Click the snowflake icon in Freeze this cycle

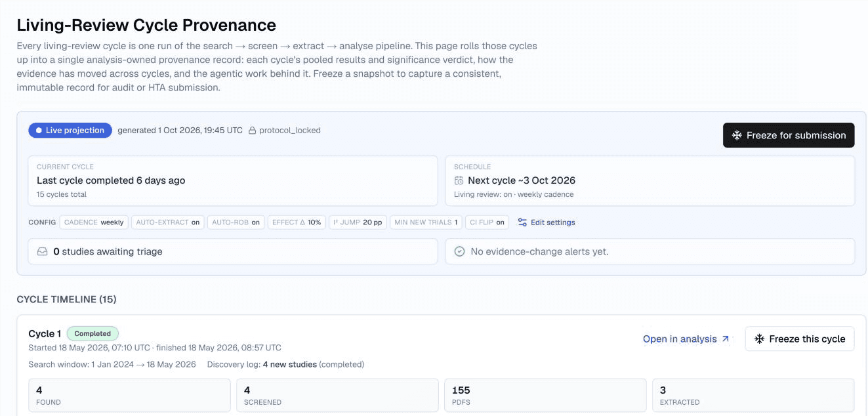click(760, 339)
